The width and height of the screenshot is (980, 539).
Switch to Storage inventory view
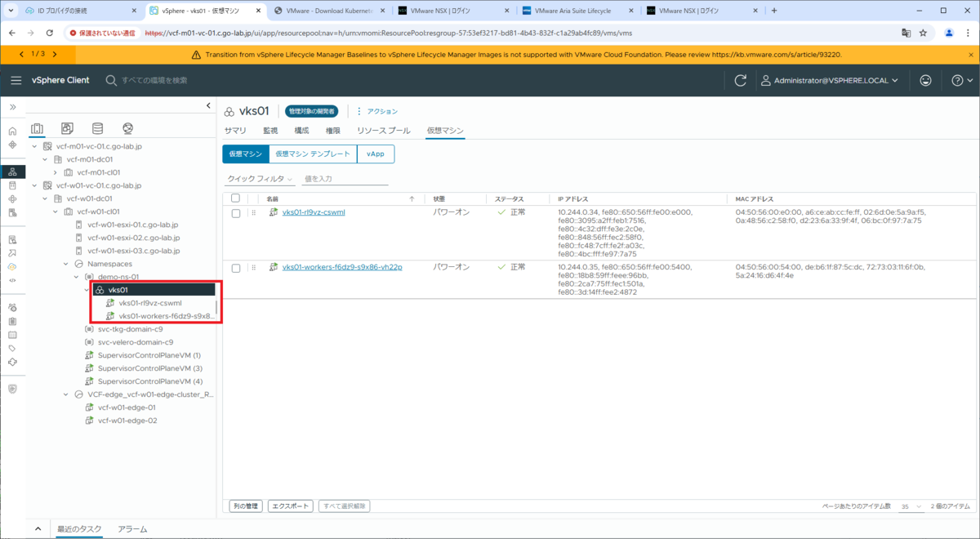(98, 128)
